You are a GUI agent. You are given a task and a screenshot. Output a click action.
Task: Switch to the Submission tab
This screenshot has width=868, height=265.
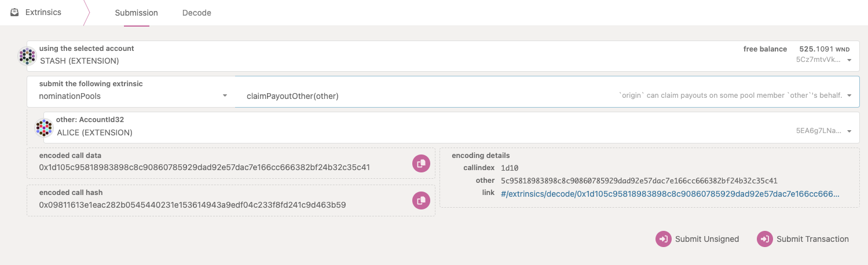[x=136, y=13]
